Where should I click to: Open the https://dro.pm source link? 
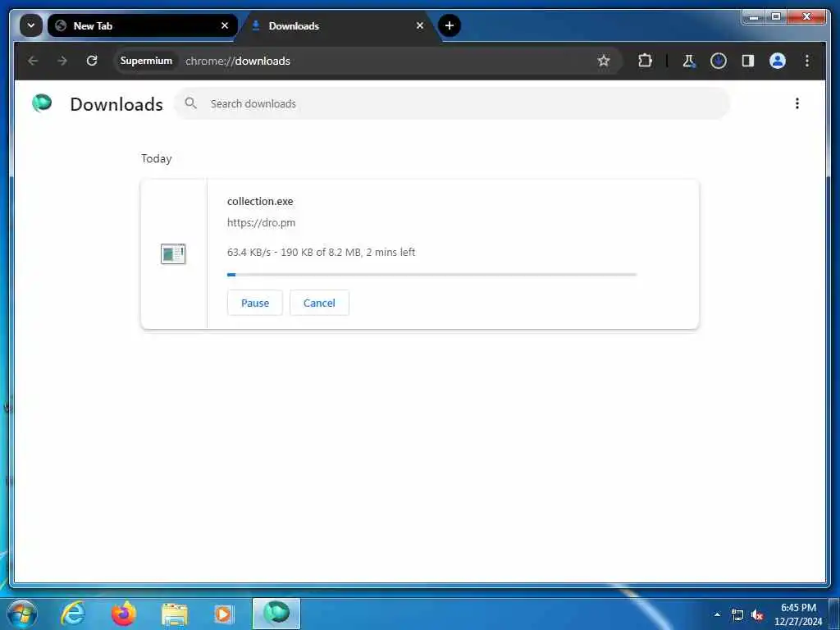click(x=261, y=223)
